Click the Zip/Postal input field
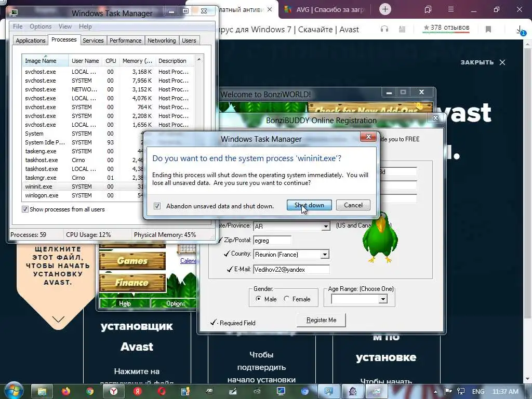The width and height of the screenshot is (532, 399). click(x=272, y=240)
